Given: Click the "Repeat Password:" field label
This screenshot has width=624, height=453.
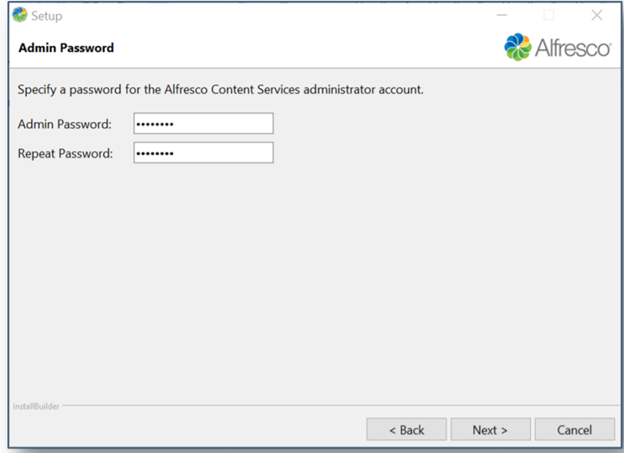Looking at the screenshot, I should tap(66, 154).
